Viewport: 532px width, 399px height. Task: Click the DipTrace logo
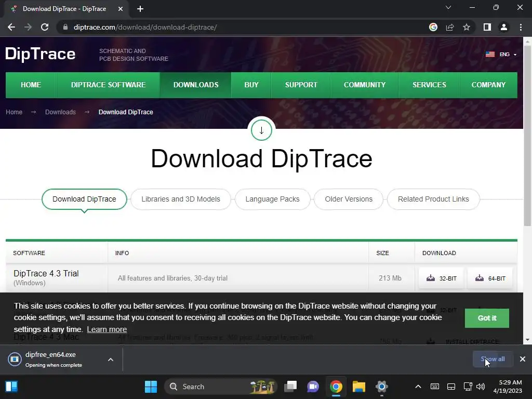pyautogui.click(x=40, y=54)
